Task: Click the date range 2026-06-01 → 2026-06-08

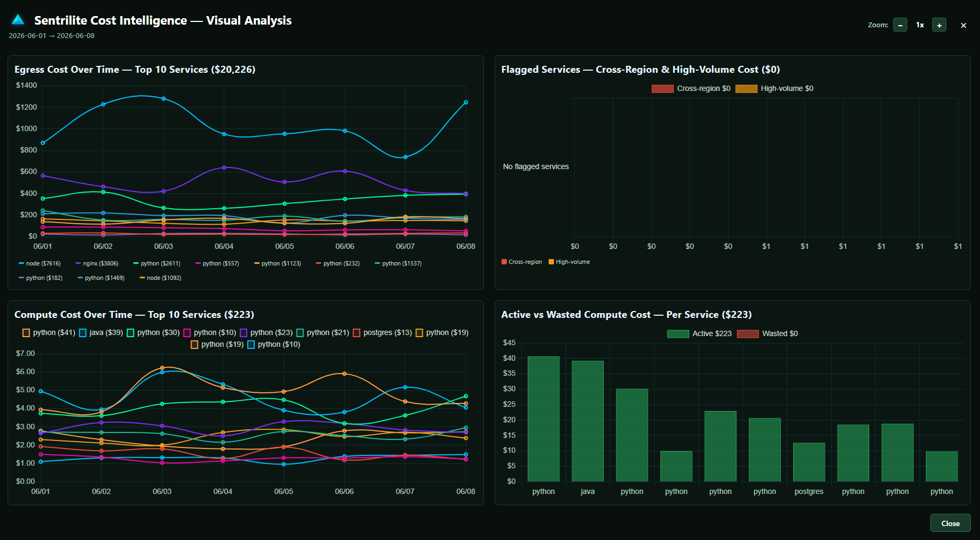Action: (x=52, y=36)
